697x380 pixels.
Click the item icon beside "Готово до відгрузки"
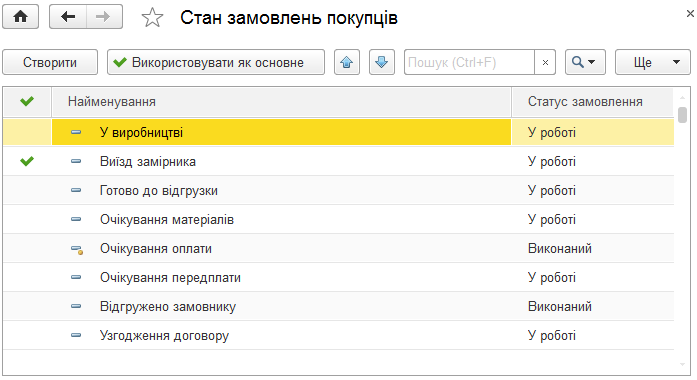point(76,190)
